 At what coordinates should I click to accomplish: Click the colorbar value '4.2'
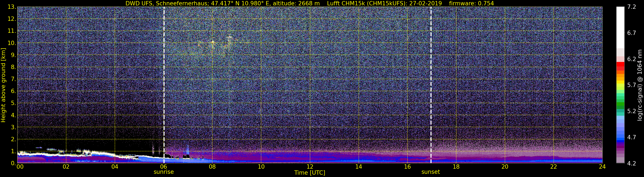[x=632, y=163]
